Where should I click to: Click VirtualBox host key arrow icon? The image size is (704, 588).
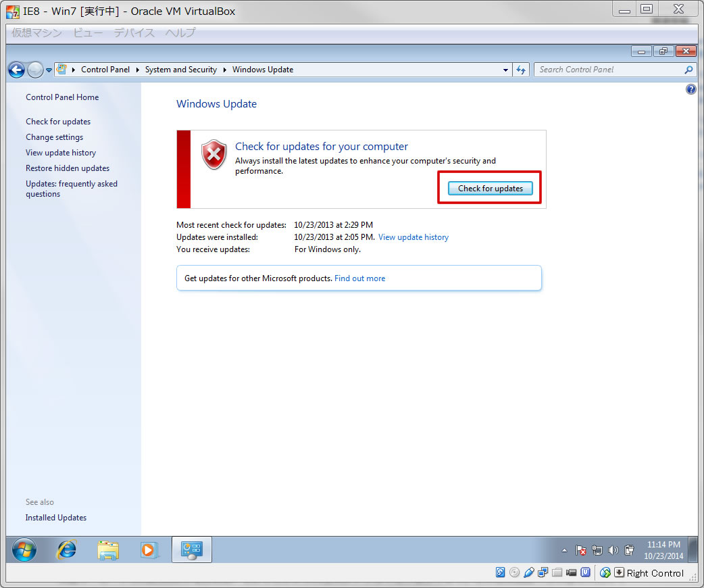(619, 572)
